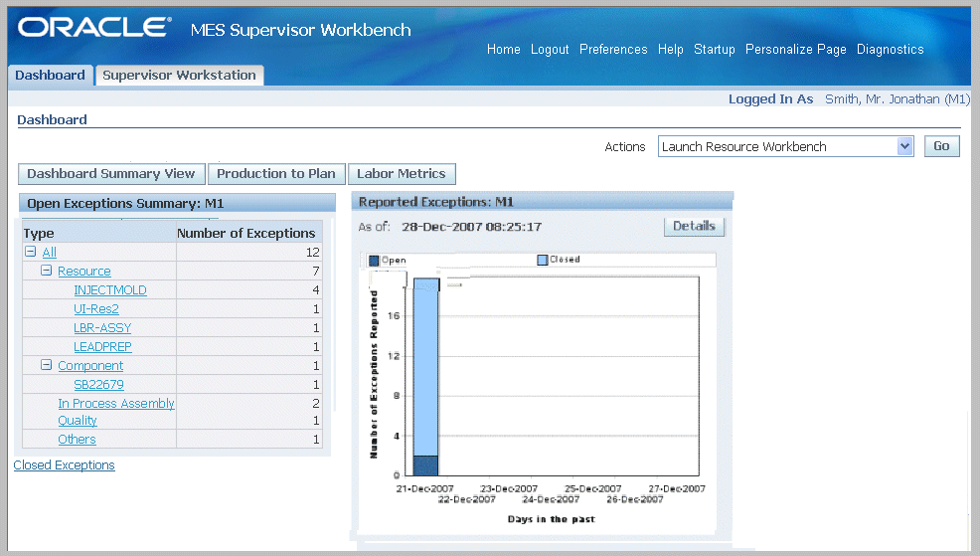Open the Actions dropdown arrow
This screenshot has height=556, width=980.
(x=904, y=146)
